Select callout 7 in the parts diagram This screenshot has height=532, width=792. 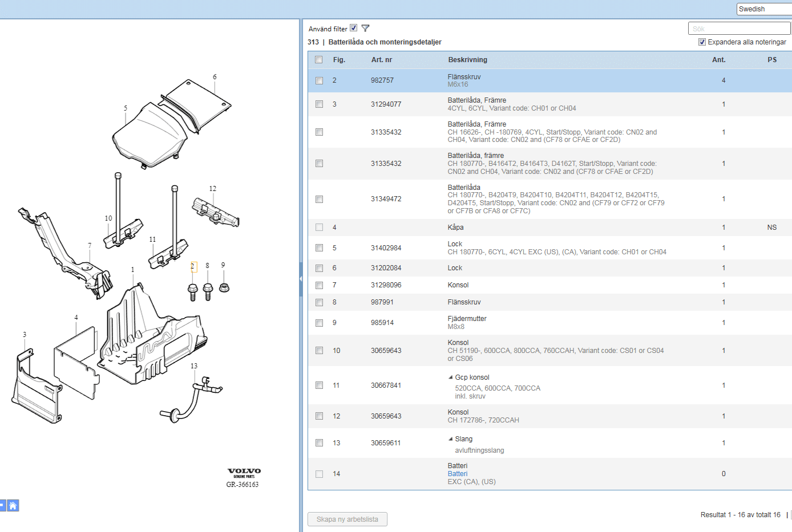point(90,246)
